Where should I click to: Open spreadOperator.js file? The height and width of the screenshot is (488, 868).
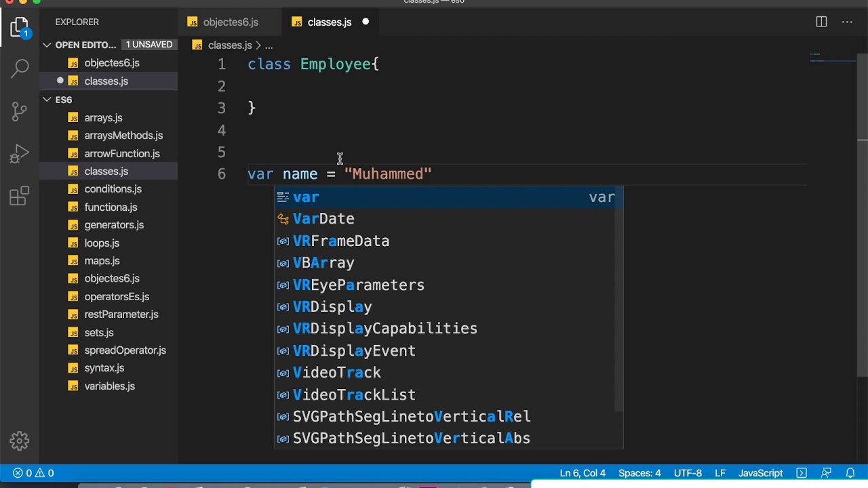(x=108, y=350)
